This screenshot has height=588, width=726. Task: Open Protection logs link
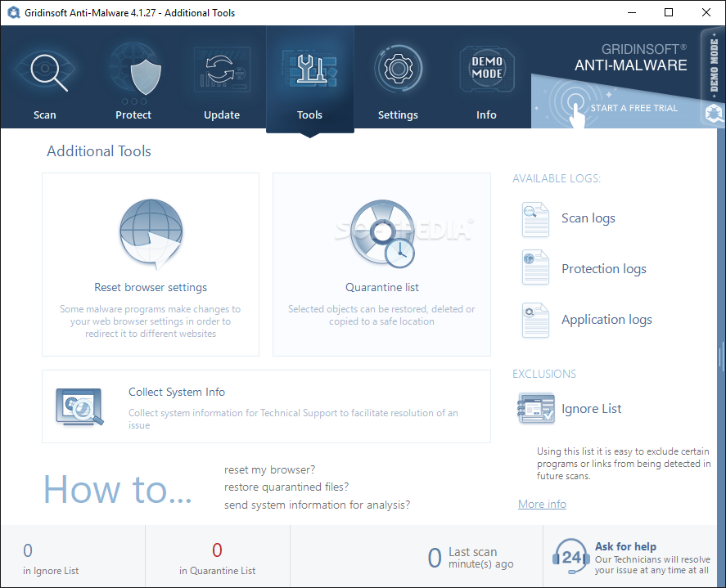coord(604,269)
